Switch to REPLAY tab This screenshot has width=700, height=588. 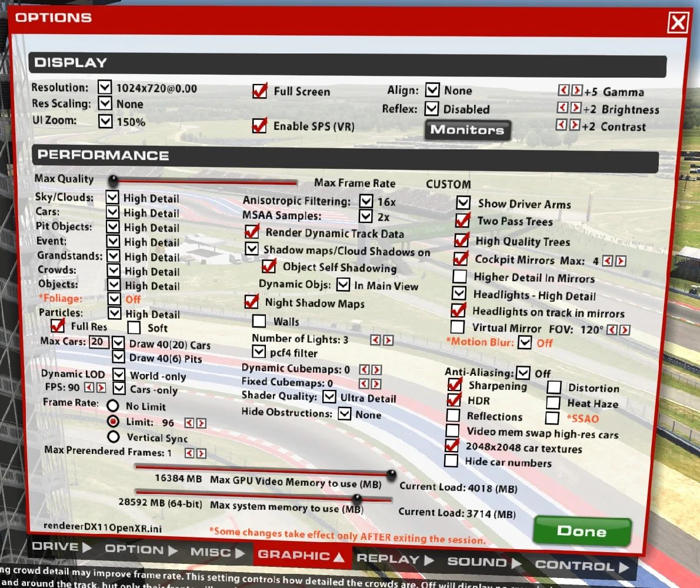click(395, 559)
